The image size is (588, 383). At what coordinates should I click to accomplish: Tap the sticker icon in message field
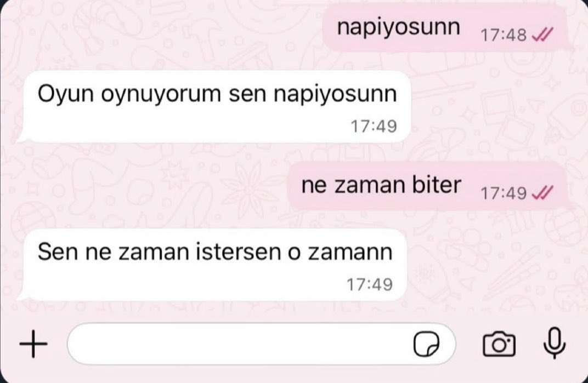point(426,344)
